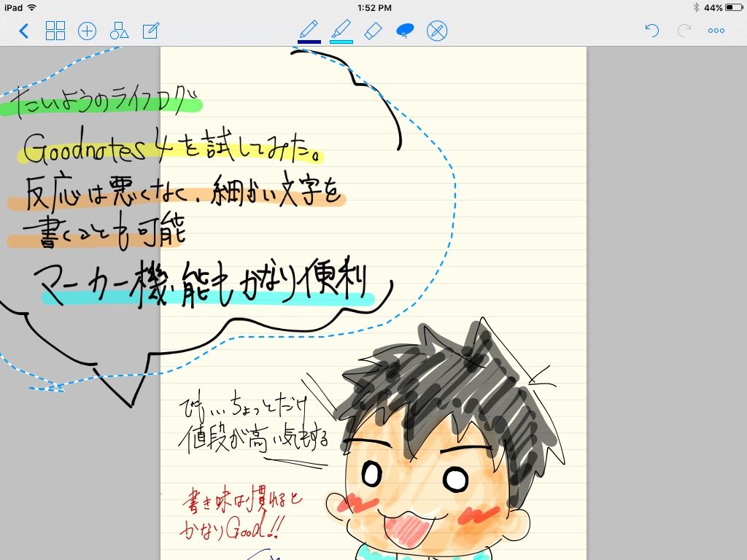The width and height of the screenshot is (747, 560).
Task: Tap the red handwritten note text
Action: coord(239,514)
